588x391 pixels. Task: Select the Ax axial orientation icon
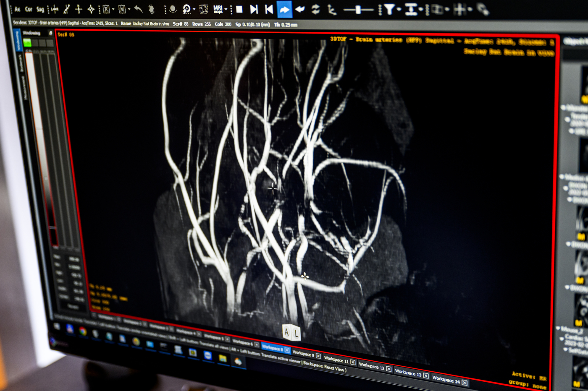(17, 8)
